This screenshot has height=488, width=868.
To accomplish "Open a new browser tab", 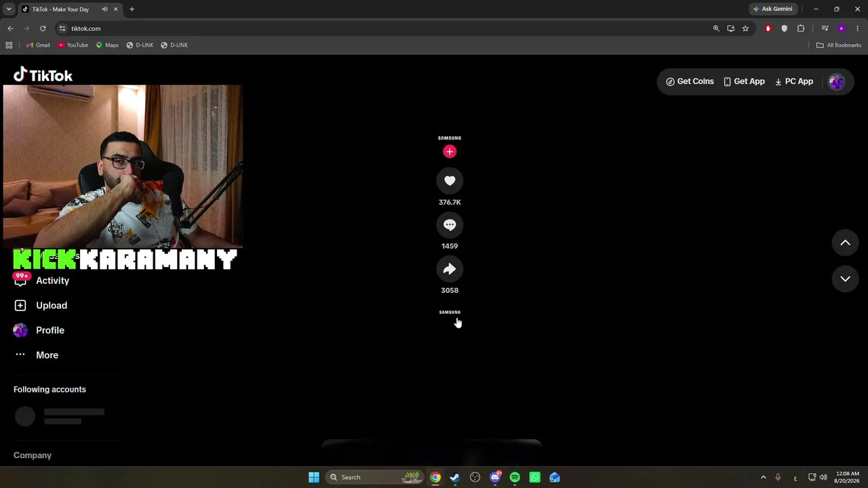I will click(132, 9).
